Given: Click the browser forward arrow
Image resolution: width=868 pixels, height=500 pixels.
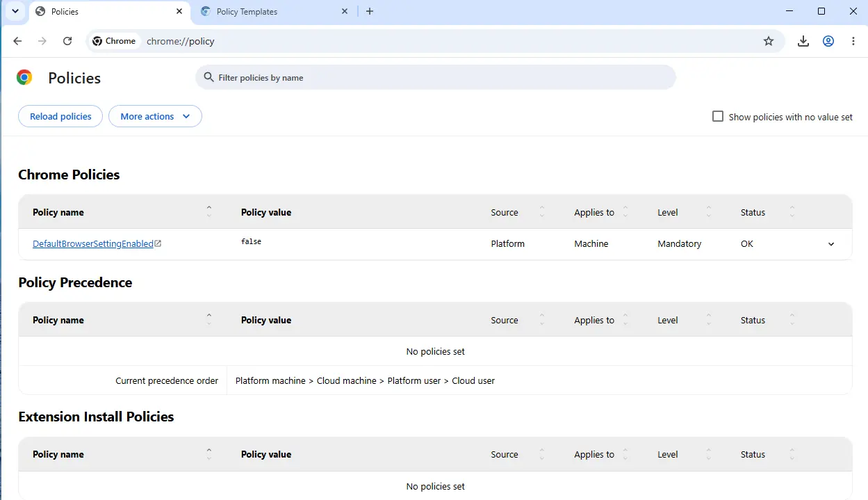Looking at the screenshot, I should 42,41.
